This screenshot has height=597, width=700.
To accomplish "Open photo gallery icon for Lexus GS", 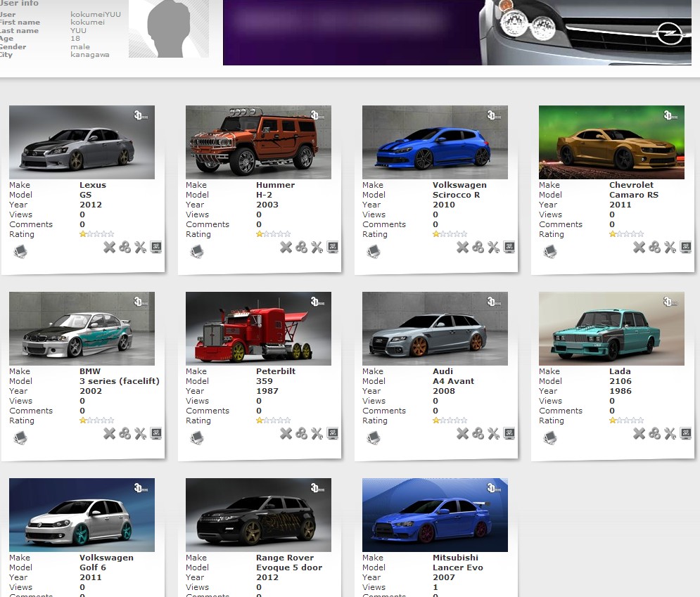I will [20, 252].
